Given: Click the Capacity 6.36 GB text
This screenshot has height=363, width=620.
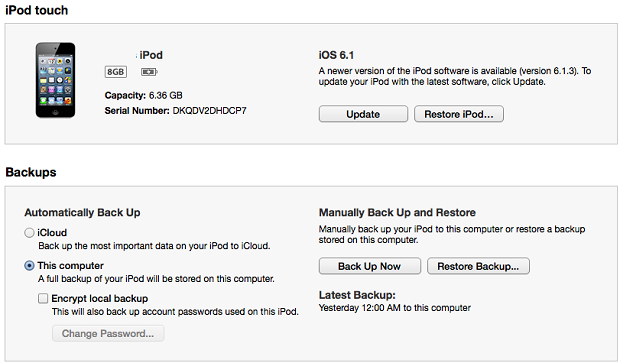Looking at the screenshot, I should (144, 95).
